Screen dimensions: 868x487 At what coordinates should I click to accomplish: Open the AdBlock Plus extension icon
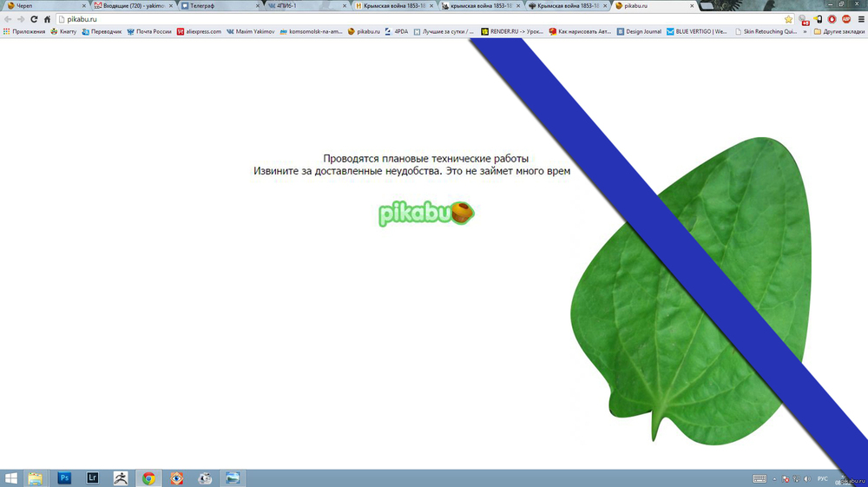click(x=846, y=19)
